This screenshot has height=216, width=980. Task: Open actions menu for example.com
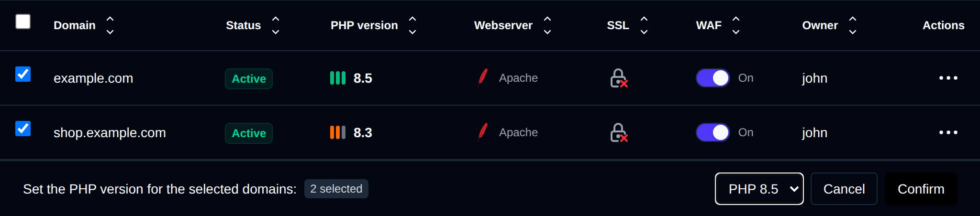coord(948,78)
